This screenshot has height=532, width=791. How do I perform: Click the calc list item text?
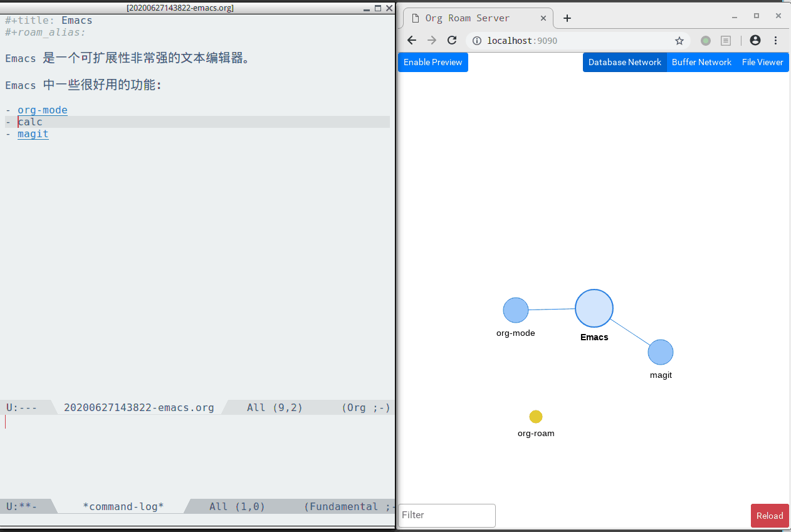pyautogui.click(x=30, y=122)
